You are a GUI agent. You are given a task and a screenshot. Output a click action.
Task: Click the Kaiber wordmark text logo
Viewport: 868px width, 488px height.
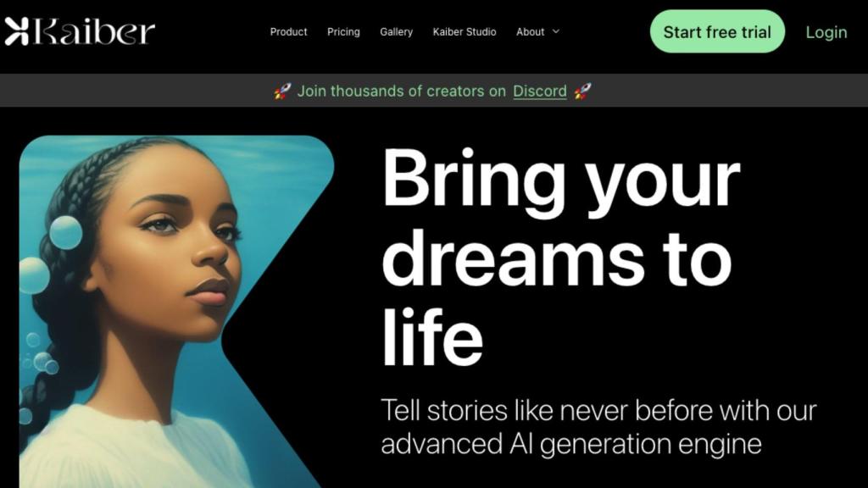click(94, 32)
